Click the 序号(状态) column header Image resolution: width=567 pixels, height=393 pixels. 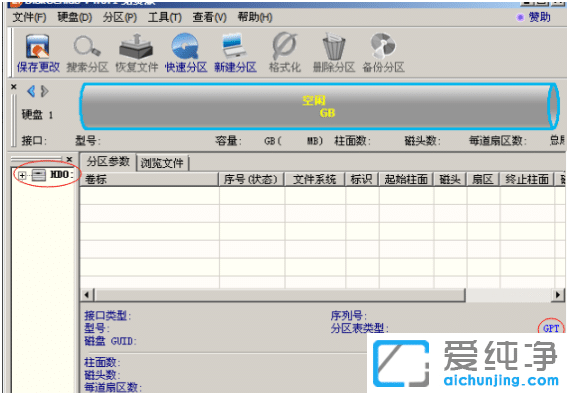251,179
